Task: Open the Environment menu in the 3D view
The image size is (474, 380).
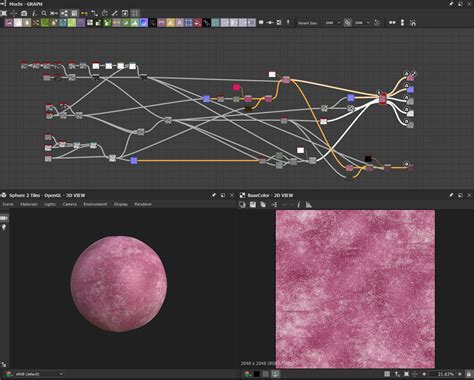Action: [95, 204]
